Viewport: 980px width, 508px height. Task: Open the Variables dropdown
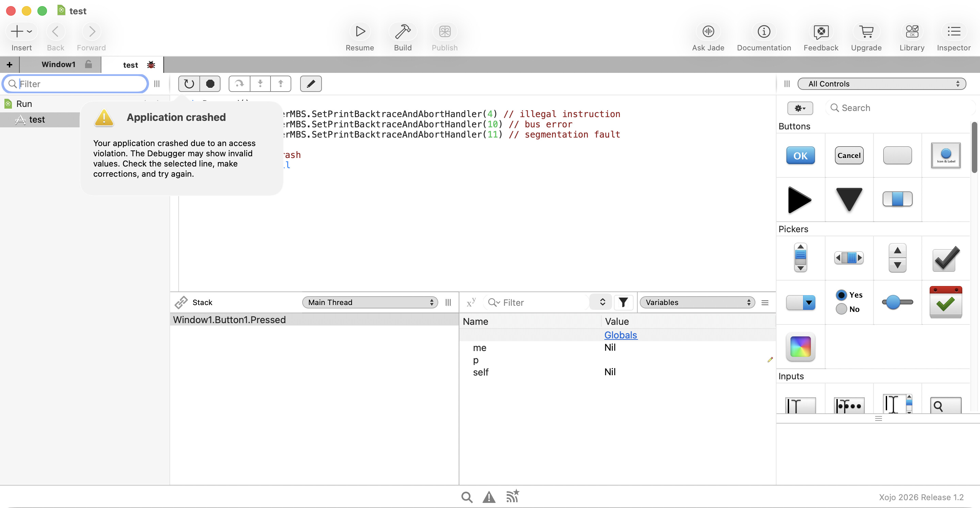[697, 302]
